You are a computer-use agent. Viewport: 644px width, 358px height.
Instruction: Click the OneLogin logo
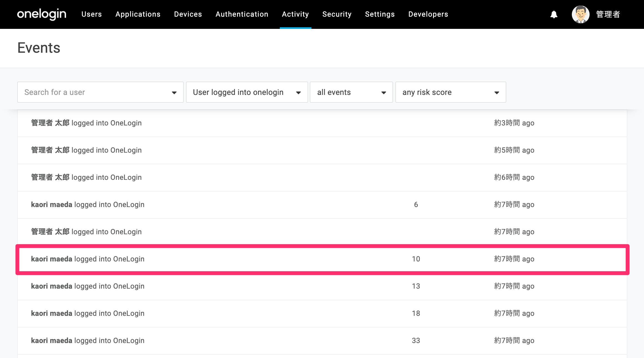tap(42, 14)
